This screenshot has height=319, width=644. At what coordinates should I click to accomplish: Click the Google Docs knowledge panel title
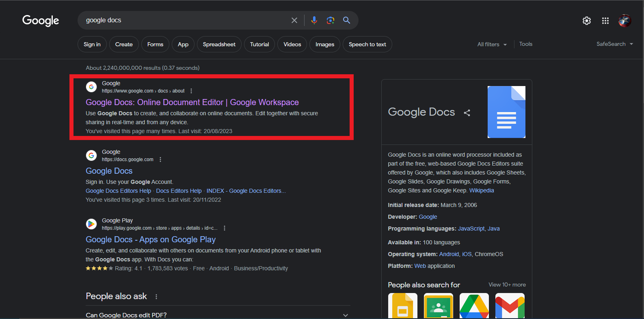tap(421, 112)
